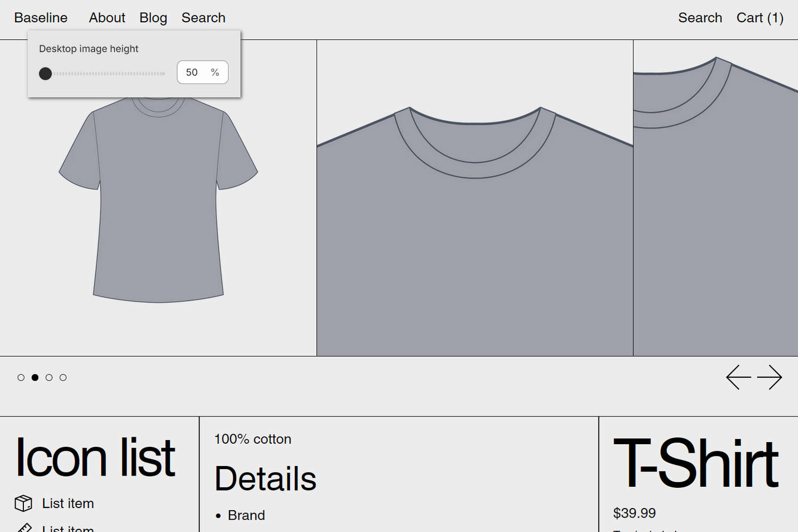Click the package icon beside the first List item
Screen dimensions: 798x532
[x=23, y=503]
